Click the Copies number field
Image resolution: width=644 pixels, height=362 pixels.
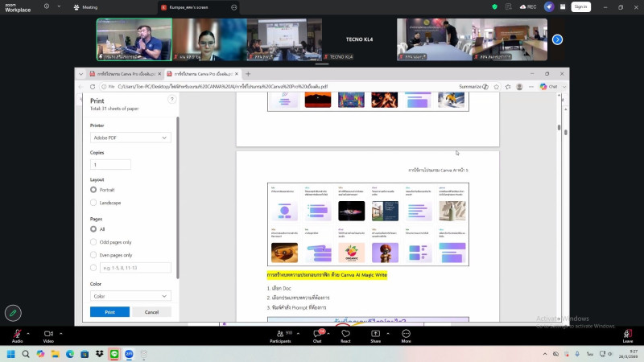pos(110,164)
